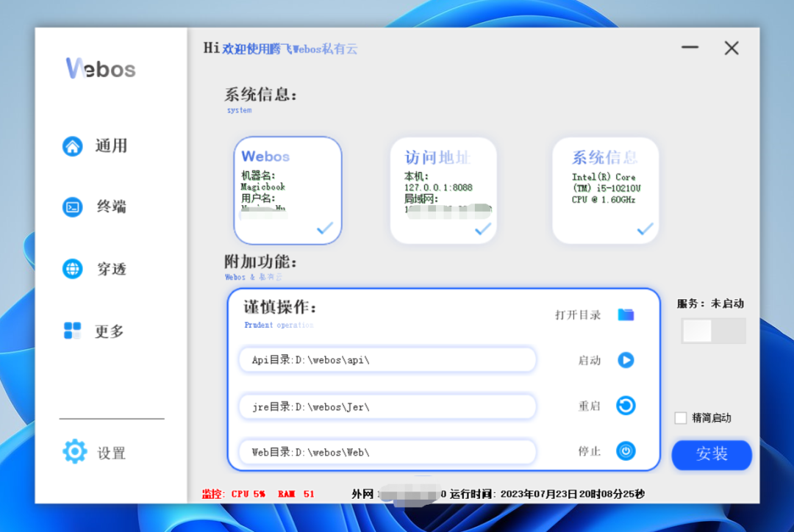Open the 穿透 globe icon

point(72,269)
